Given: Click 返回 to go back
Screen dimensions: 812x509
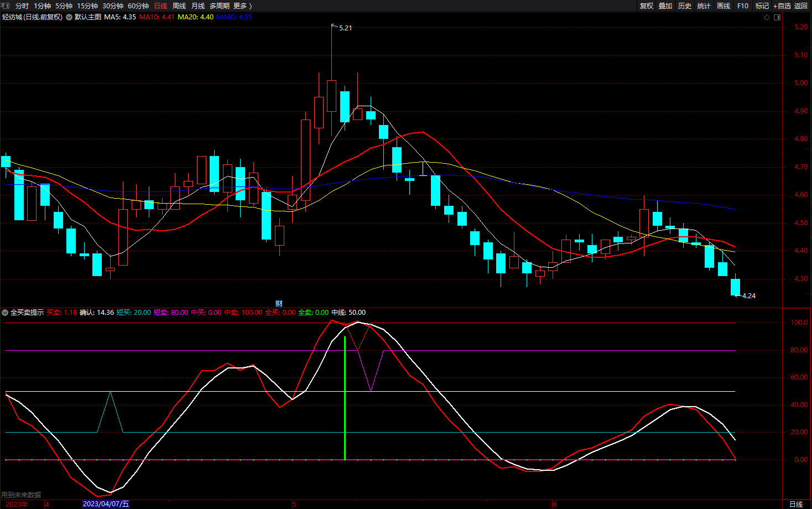Looking at the screenshot, I should (x=801, y=6).
